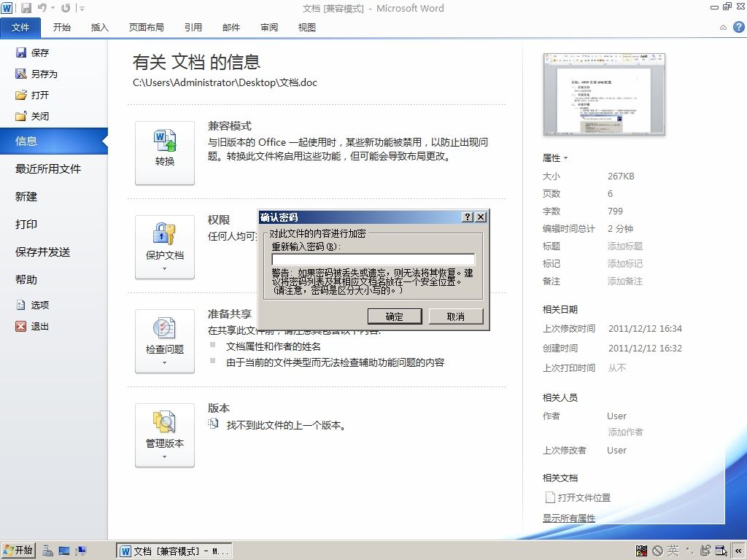Click the 267KB size value

(x=621, y=176)
